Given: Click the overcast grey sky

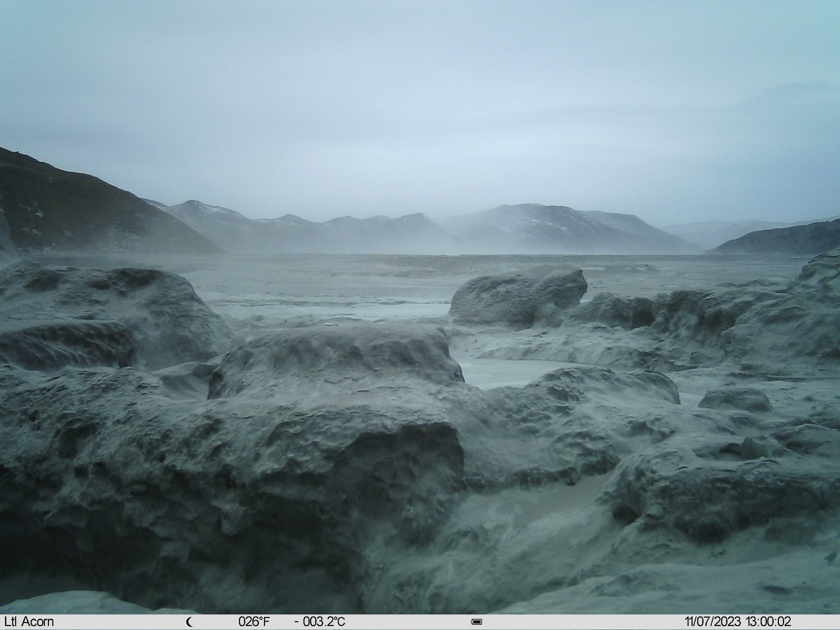Looking at the screenshot, I should [x=418, y=95].
